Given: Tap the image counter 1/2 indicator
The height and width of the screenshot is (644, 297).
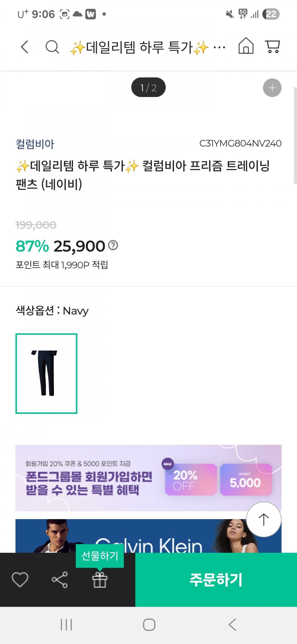Looking at the screenshot, I should [148, 88].
